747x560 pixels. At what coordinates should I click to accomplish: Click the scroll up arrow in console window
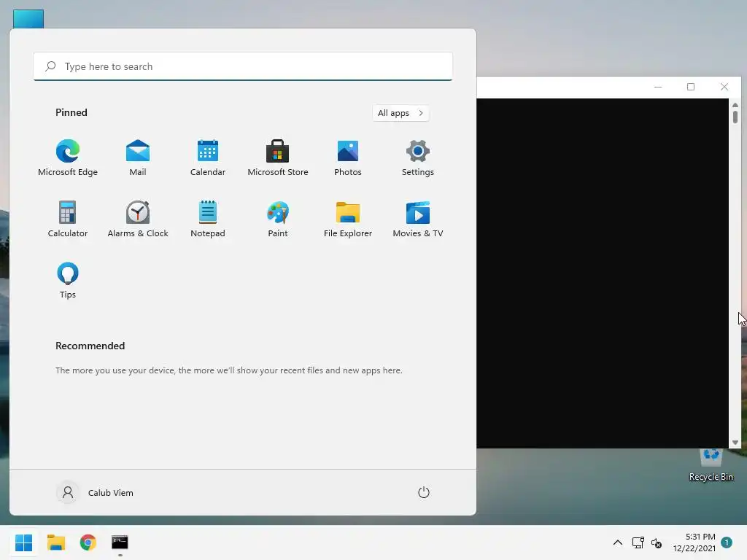[735, 105]
